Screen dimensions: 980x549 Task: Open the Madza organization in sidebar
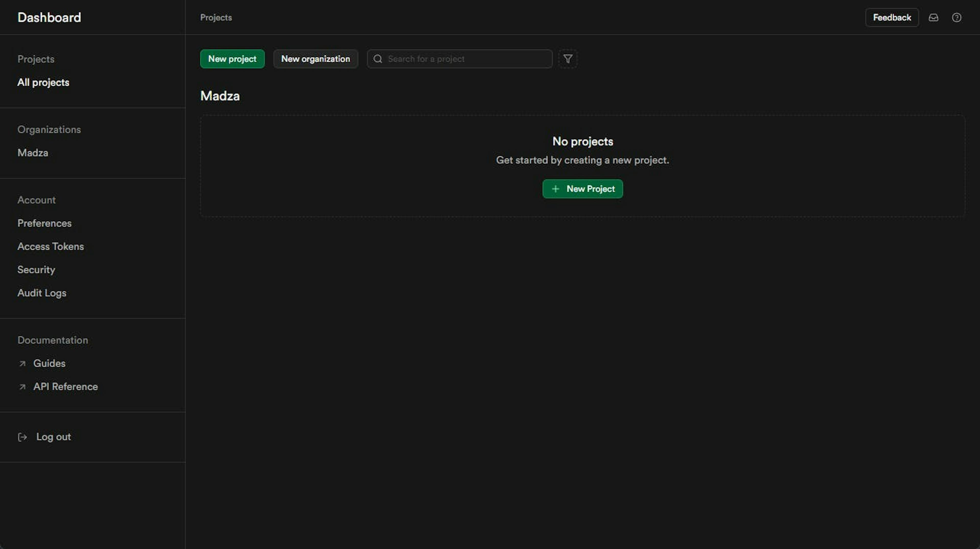click(x=33, y=153)
